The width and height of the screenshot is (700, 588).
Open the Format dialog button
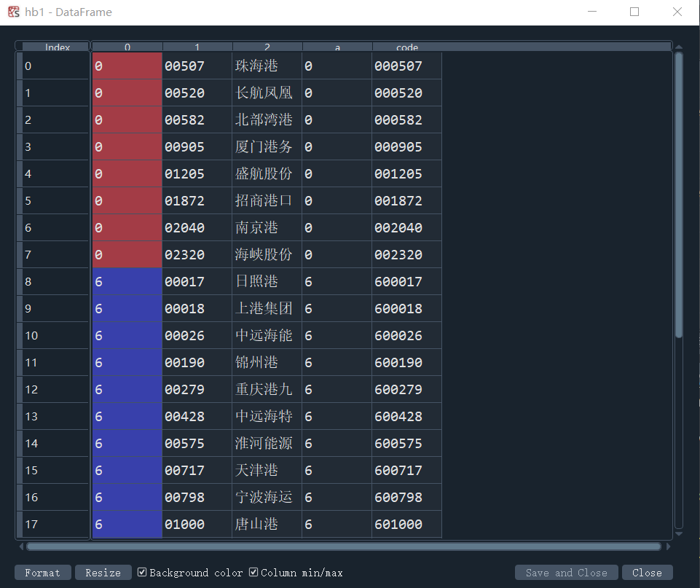tap(42, 573)
